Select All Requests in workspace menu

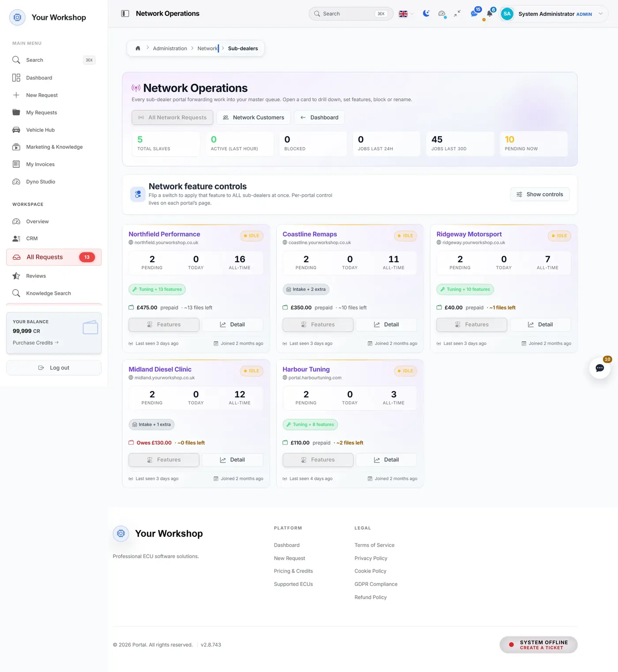pyautogui.click(x=54, y=257)
